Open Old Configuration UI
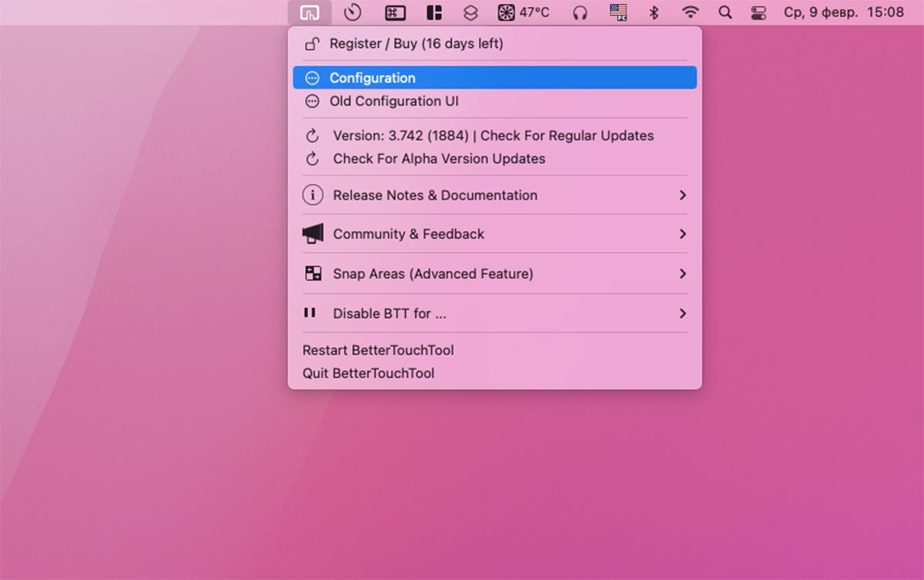Image resolution: width=924 pixels, height=580 pixels. (x=393, y=101)
